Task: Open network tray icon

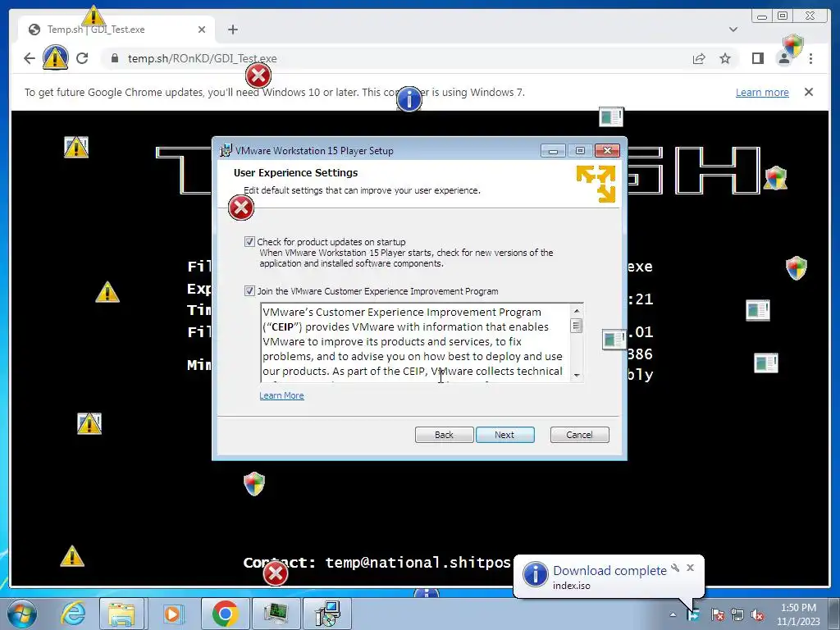Action: [x=737, y=615]
